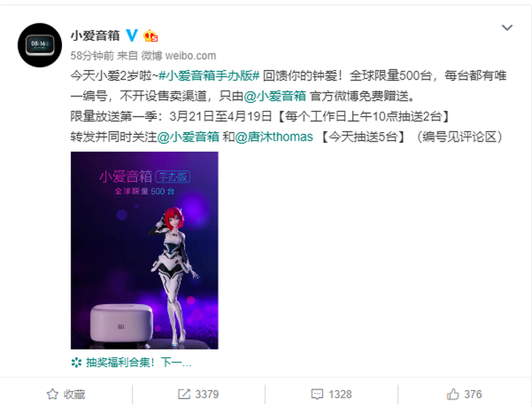532x407 pixels.
Task: Open the comments speech bubble icon
Action: tap(317, 394)
